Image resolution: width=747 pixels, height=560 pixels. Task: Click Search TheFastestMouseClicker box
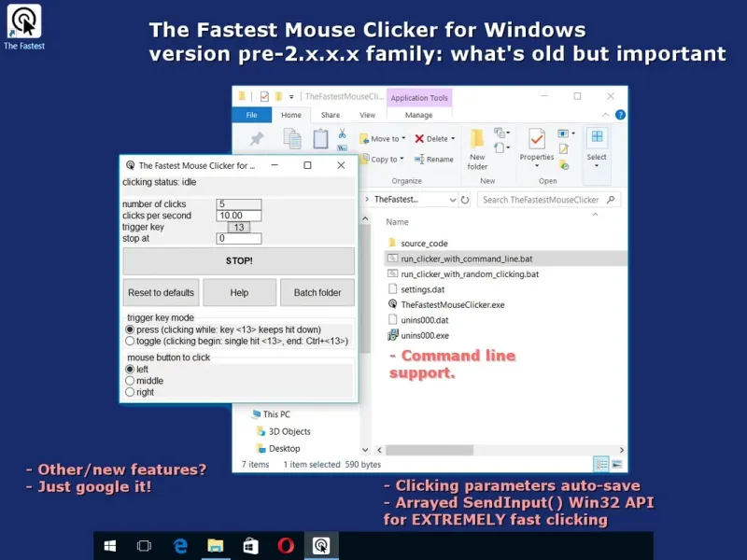coord(549,200)
